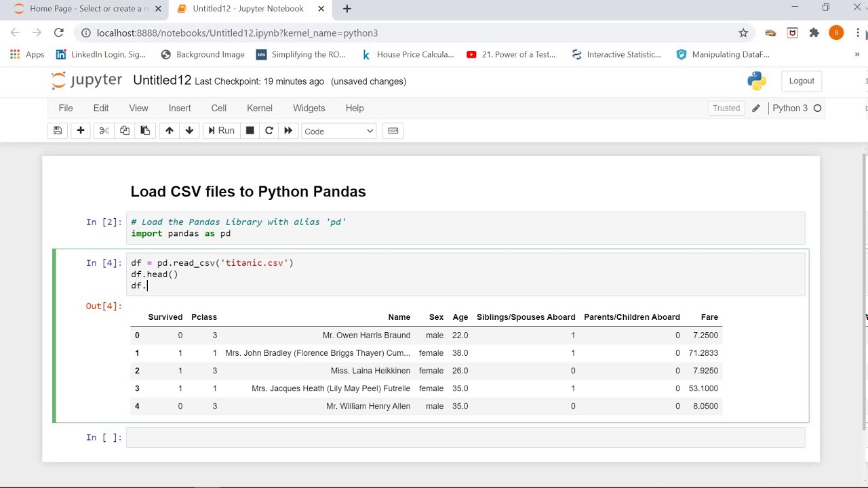Screen dimensions: 868x488
Task: Cut selected cells with the scissors icon
Action: 104,131
